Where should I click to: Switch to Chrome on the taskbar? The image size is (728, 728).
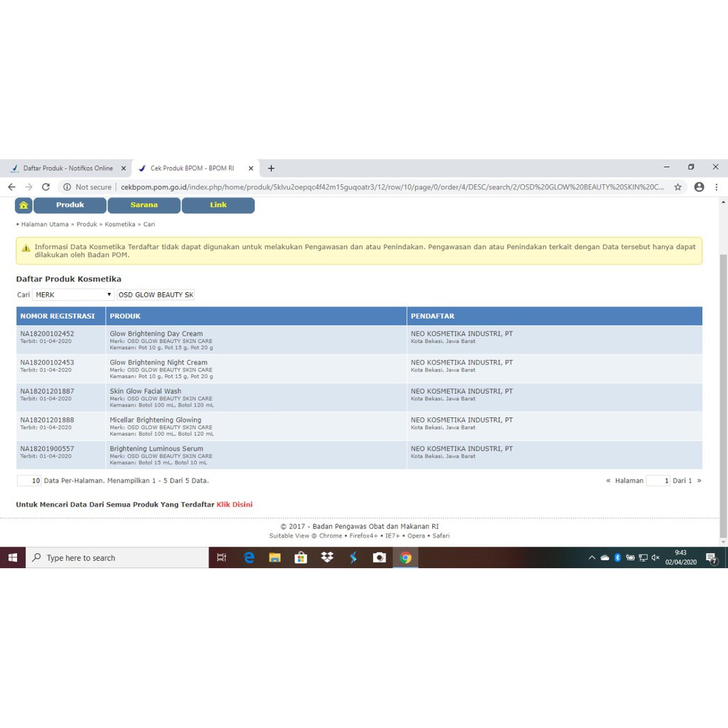click(405, 557)
